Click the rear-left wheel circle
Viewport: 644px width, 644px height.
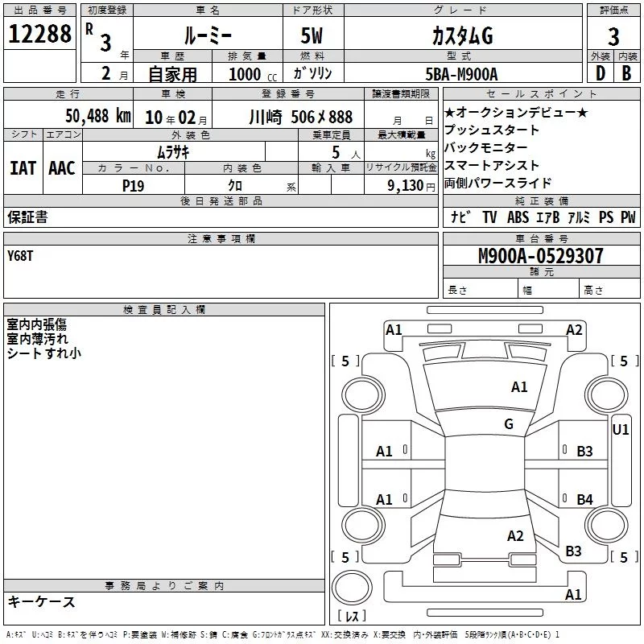[x=363, y=525]
